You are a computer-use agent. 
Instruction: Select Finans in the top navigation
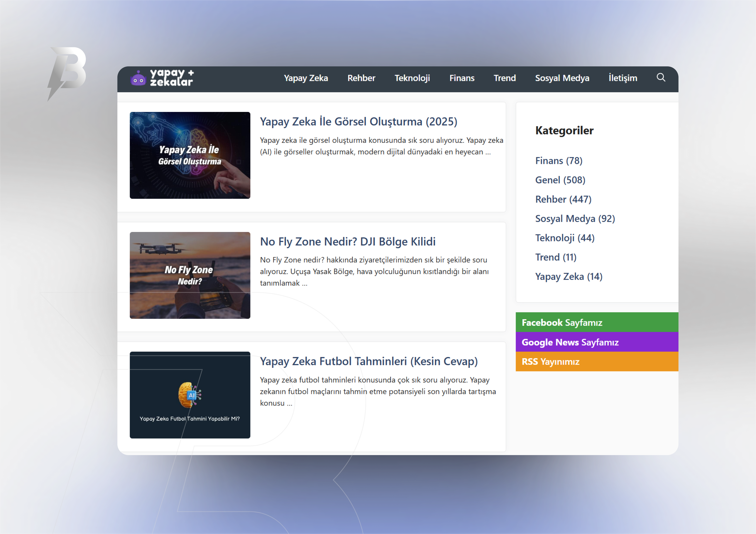[462, 78]
